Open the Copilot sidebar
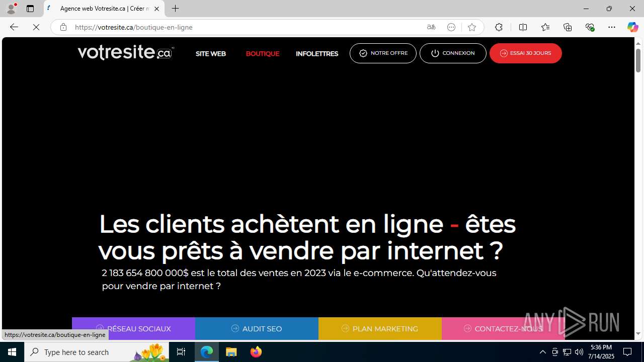This screenshot has width=644, height=362. [632, 27]
